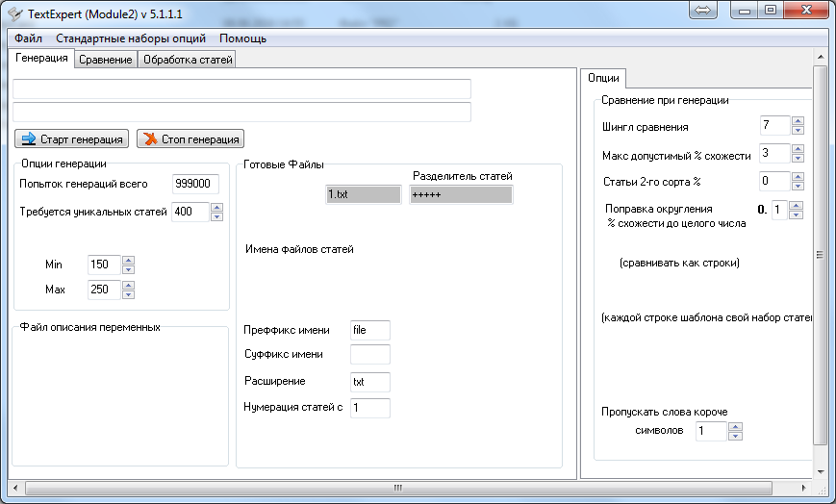Edit the Min value 150
This screenshot has height=504, width=836.
(104, 265)
